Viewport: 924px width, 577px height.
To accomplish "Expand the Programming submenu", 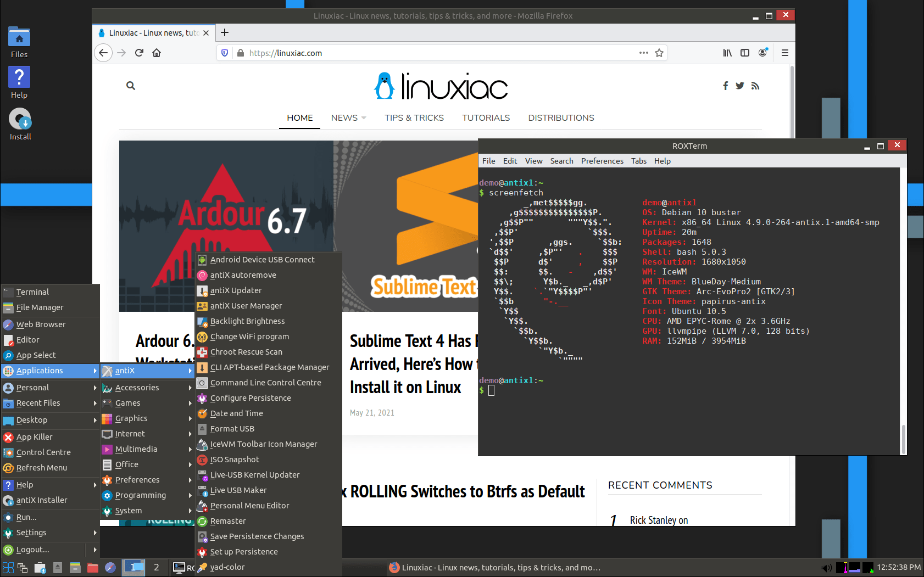I will [x=147, y=495].
